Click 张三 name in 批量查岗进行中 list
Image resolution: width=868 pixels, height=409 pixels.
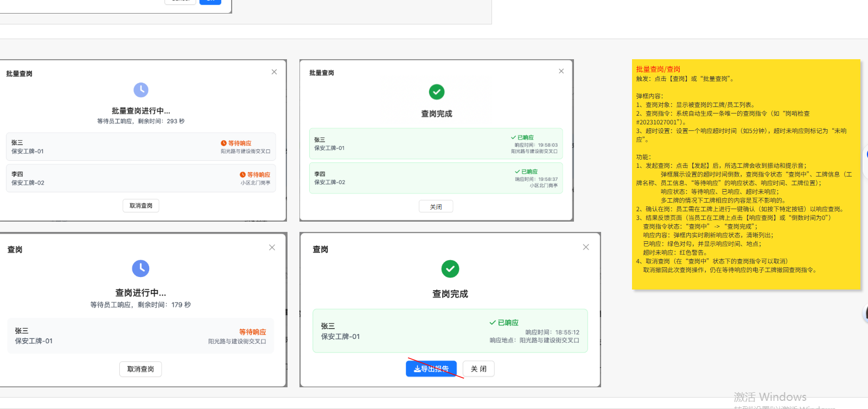17,142
